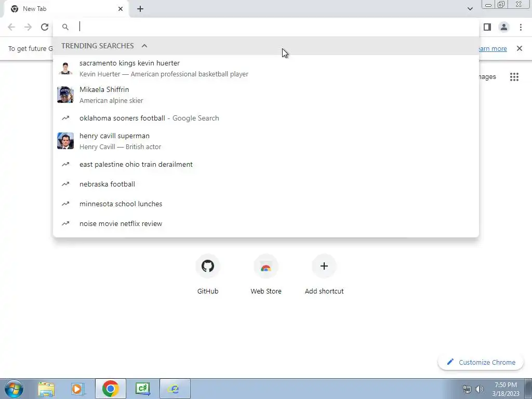The image size is (532, 399).
Task: Click the Chrome taskbar icon
Action: (111, 389)
